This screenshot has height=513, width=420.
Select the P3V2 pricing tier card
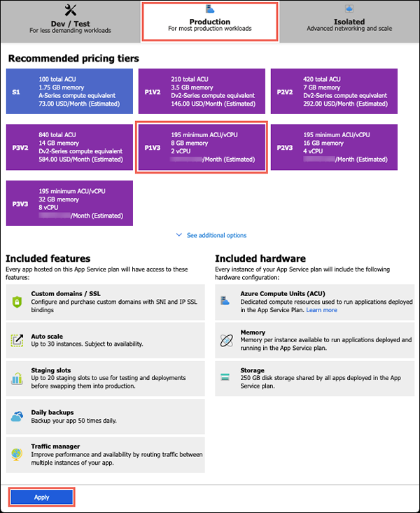[x=69, y=146]
